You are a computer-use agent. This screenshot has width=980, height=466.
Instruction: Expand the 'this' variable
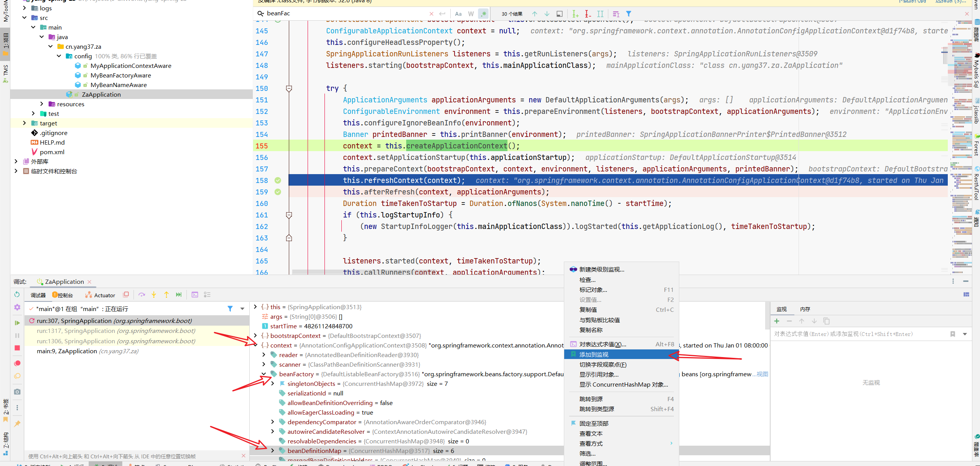[255, 307]
